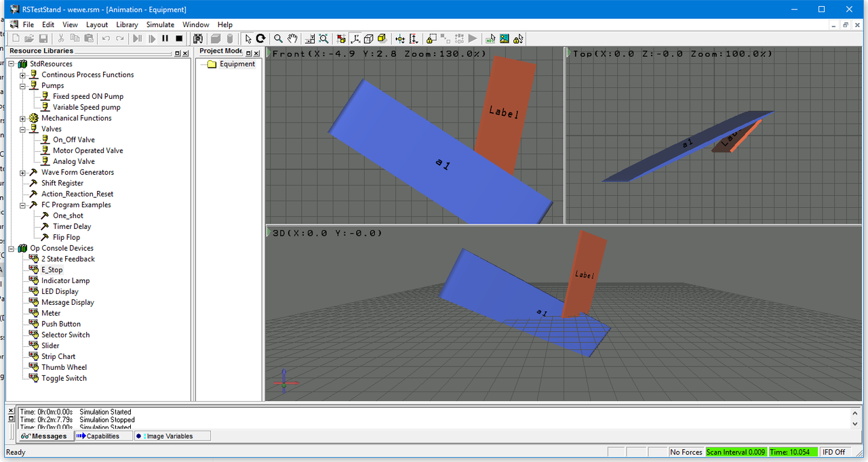Open the Simulate menu
868x462 pixels.
160,24
